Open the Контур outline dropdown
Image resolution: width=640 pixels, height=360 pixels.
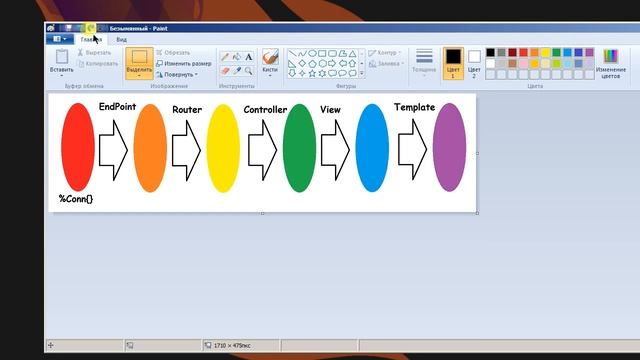click(x=385, y=53)
